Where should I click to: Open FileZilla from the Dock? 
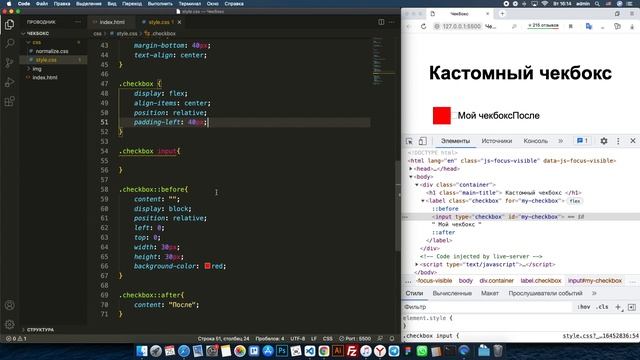tap(351, 351)
